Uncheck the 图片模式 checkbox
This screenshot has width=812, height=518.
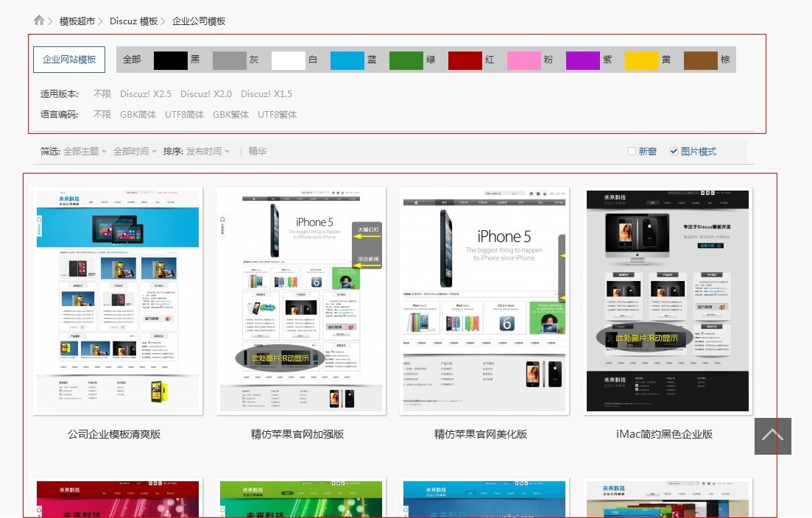(674, 151)
